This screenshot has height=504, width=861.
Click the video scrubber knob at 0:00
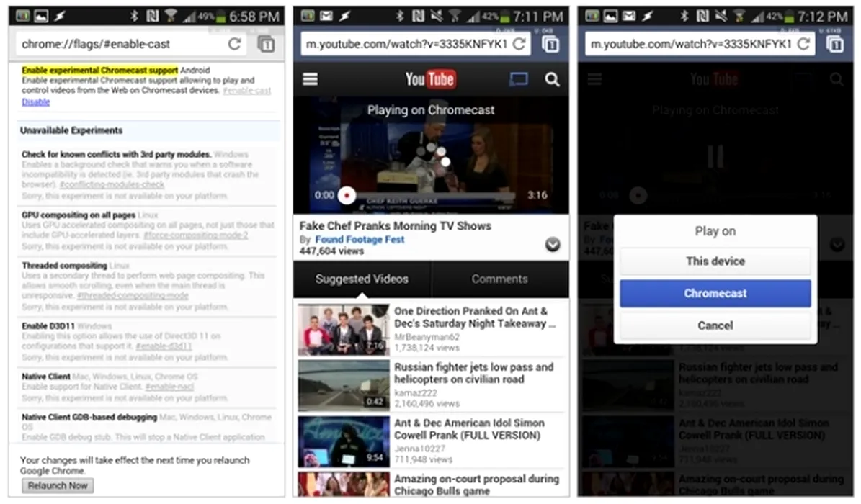click(347, 195)
